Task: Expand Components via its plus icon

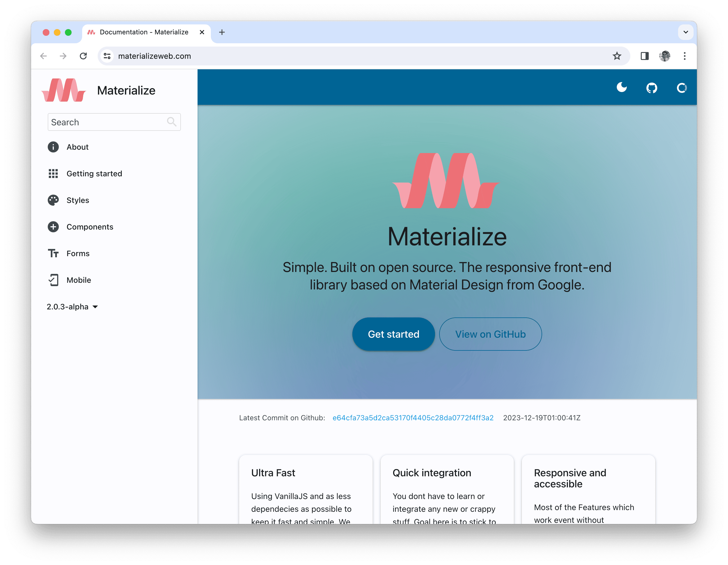Action: (x=53, y=227)
